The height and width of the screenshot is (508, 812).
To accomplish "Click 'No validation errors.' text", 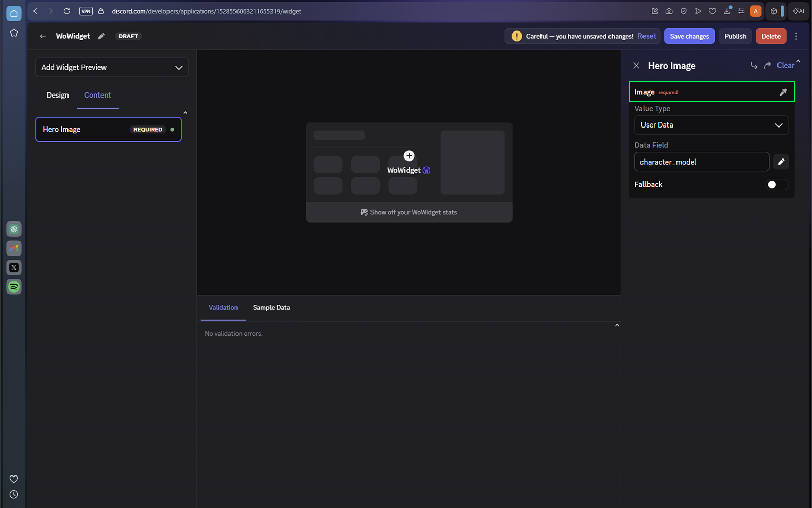I will [233, 334].
